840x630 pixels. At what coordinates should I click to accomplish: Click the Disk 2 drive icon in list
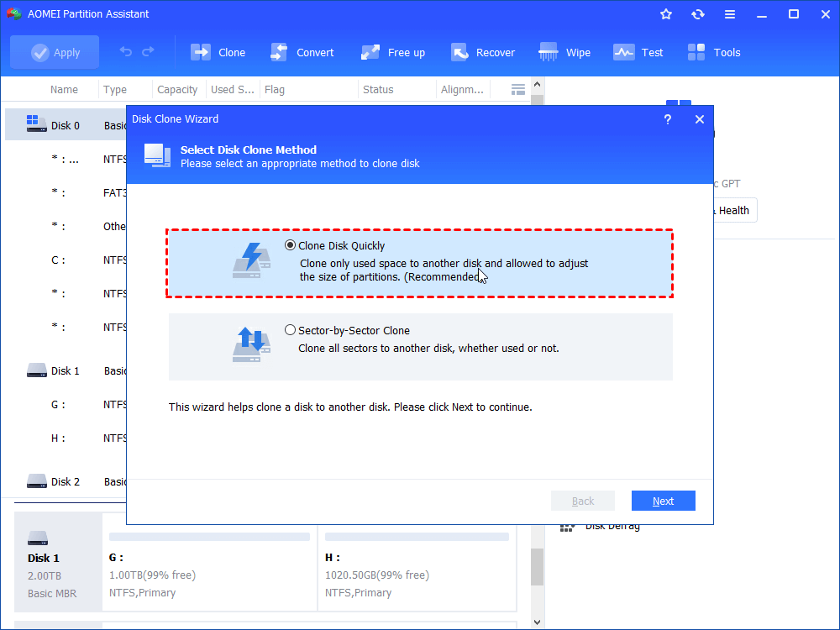[x=36, y=481]
